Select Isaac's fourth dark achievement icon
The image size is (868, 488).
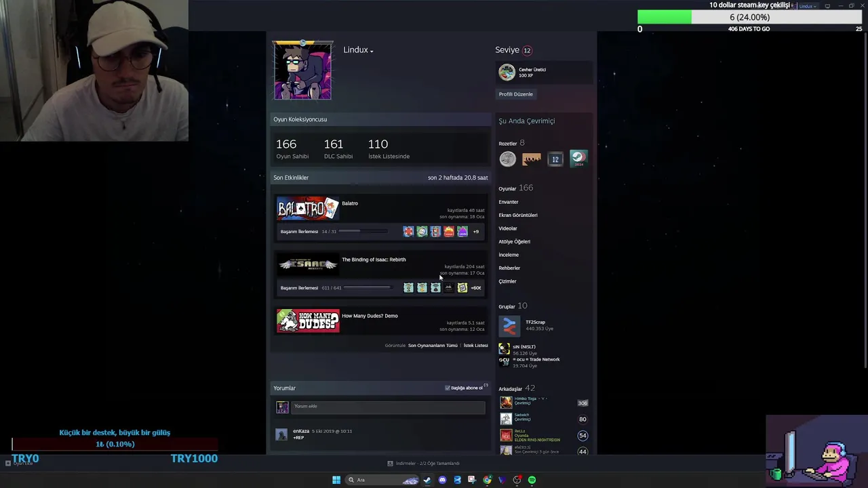tap(449, 288)
